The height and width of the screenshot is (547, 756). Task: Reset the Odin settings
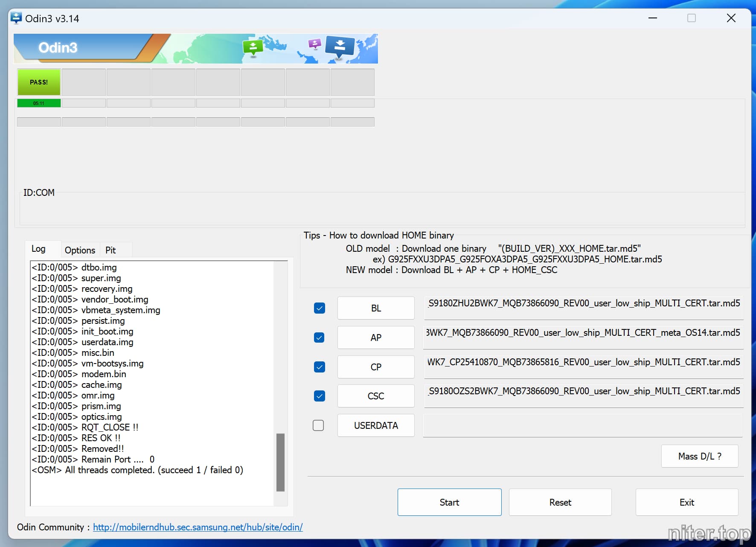pos(560,502)
